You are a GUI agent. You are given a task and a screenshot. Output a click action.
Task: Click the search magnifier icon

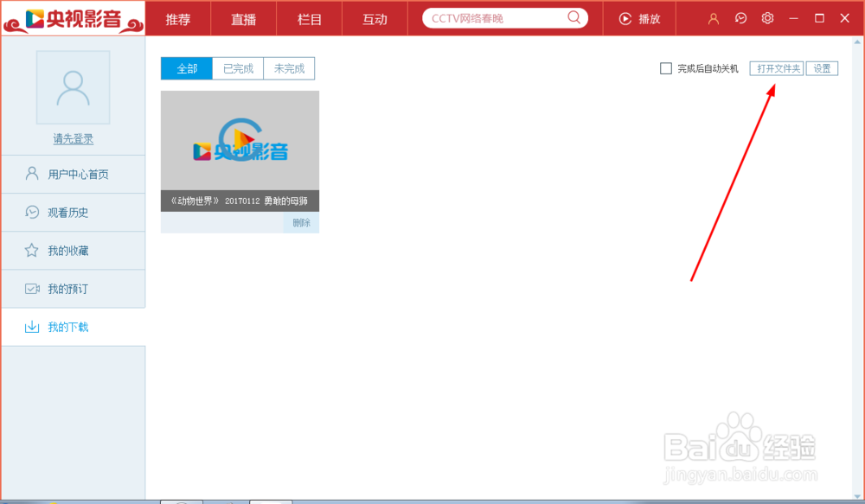point(573,17)
